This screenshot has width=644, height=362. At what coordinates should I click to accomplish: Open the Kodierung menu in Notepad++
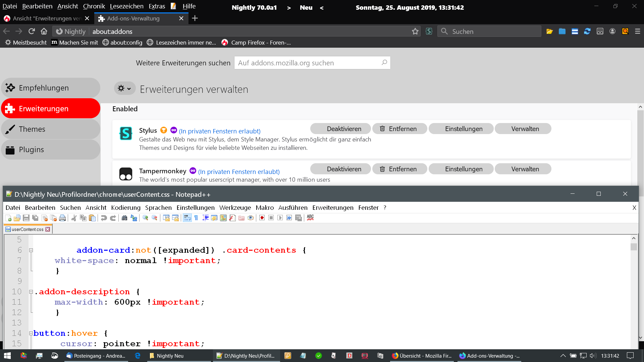point(126,207)
